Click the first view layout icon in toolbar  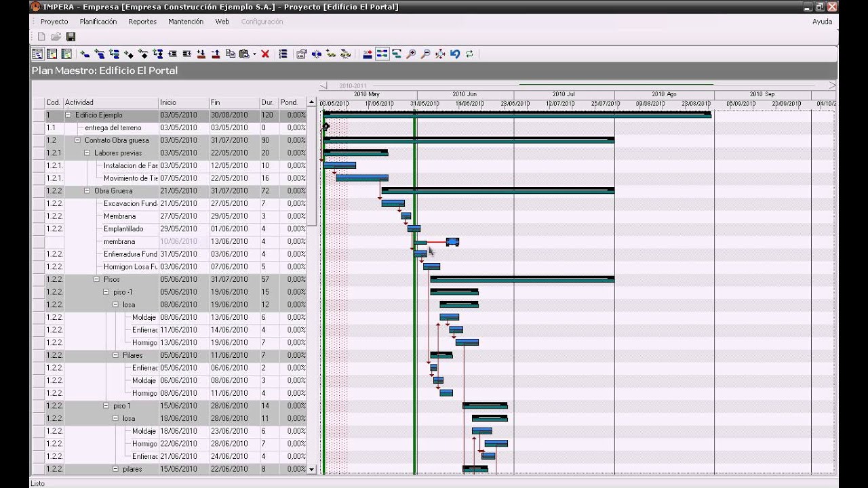(37, 54)
